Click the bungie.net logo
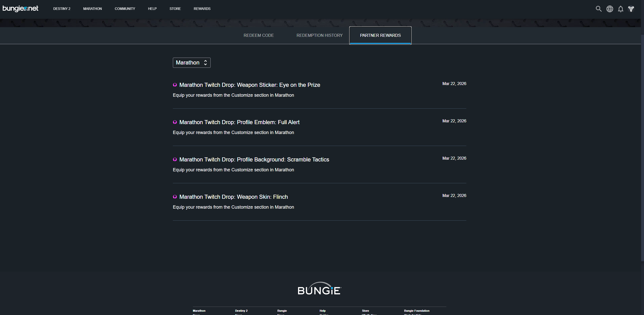This screenshot has height=315, width=644. tap(20, 9)
